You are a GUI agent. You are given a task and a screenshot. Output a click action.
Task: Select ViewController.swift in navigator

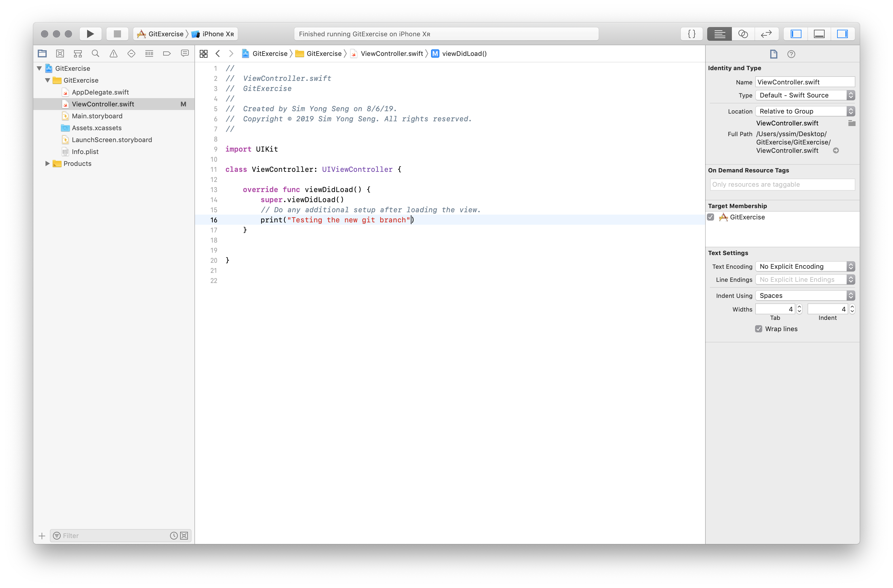tap(114, 104)
